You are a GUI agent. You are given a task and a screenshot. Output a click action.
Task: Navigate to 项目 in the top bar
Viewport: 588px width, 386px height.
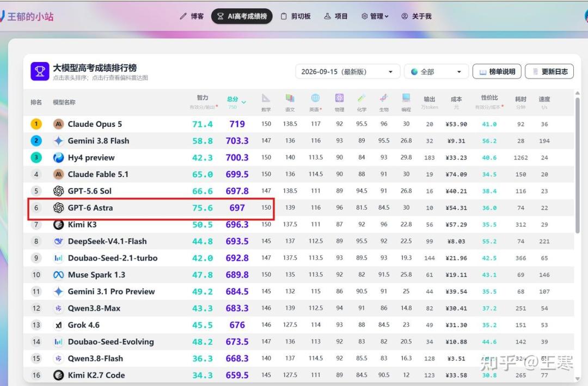336,16
